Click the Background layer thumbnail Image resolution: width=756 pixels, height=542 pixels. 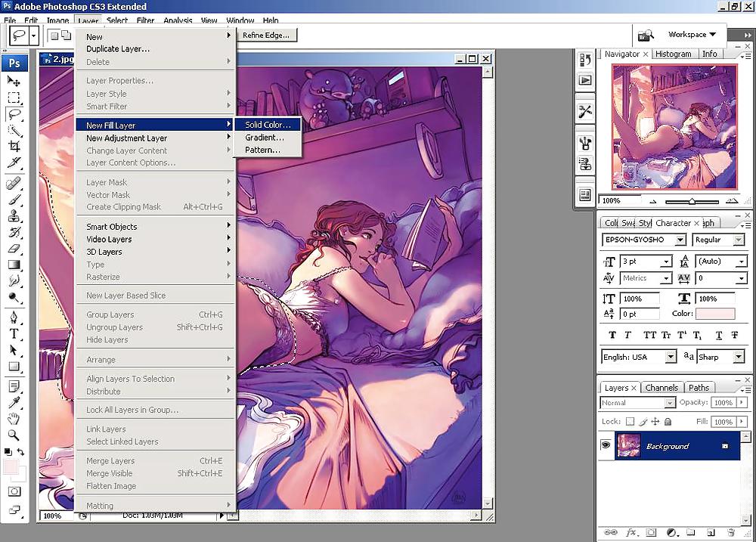click(x=629, y=446)
